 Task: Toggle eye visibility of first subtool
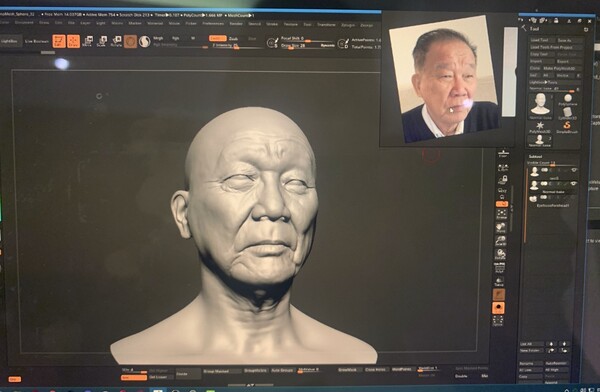(x=574, y=170)
